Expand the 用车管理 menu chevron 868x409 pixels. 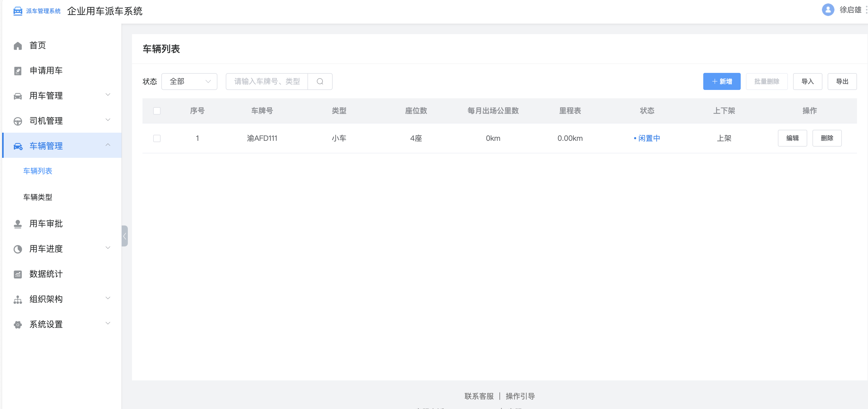point(108,95)
